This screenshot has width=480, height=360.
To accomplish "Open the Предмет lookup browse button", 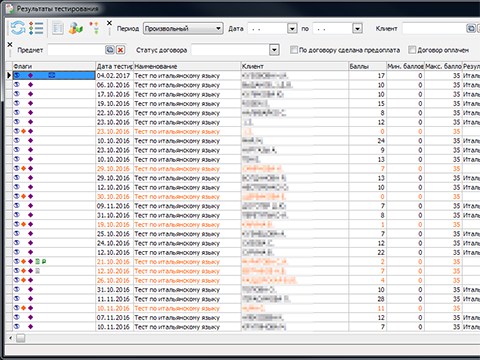I will tap(110, 50).
